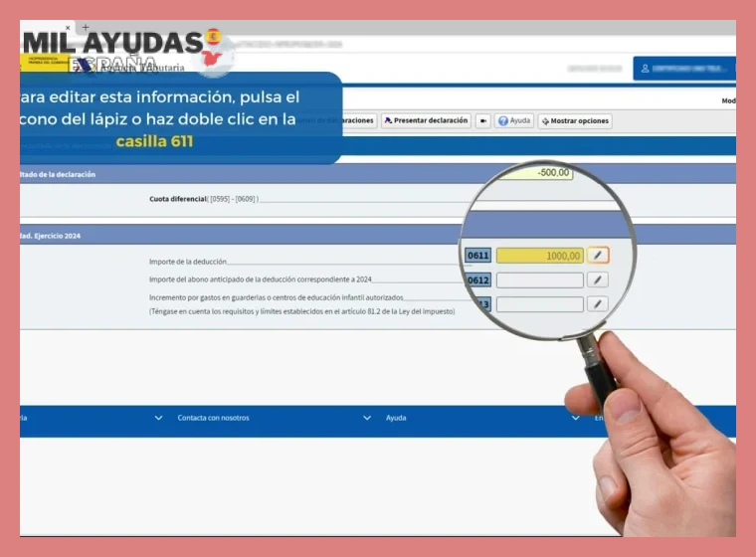Screen dimensions: 756x557
Task: Click the Ayuda footer link
Action: [396, 418]
